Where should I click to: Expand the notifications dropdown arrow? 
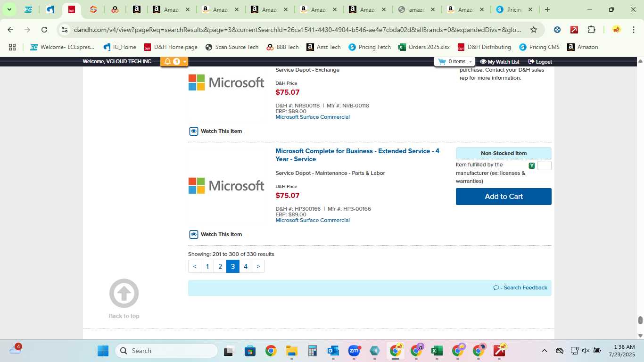[x=184, y=62]
